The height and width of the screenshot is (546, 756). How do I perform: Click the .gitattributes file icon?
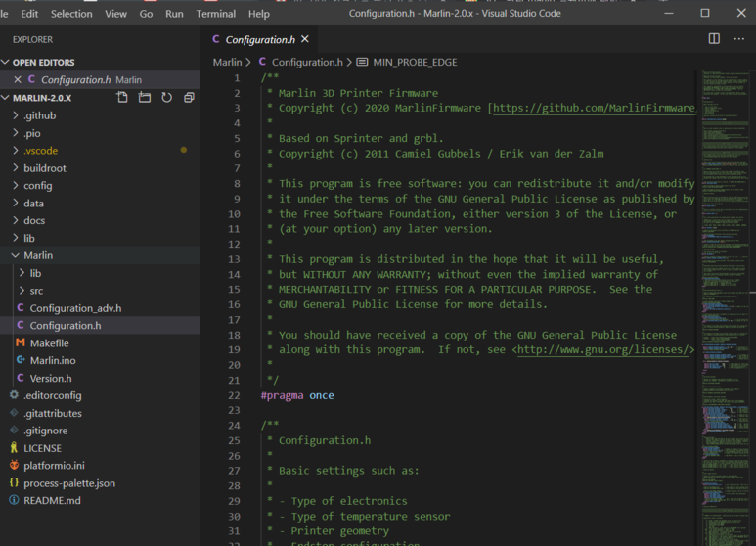(x=14, y=413)
